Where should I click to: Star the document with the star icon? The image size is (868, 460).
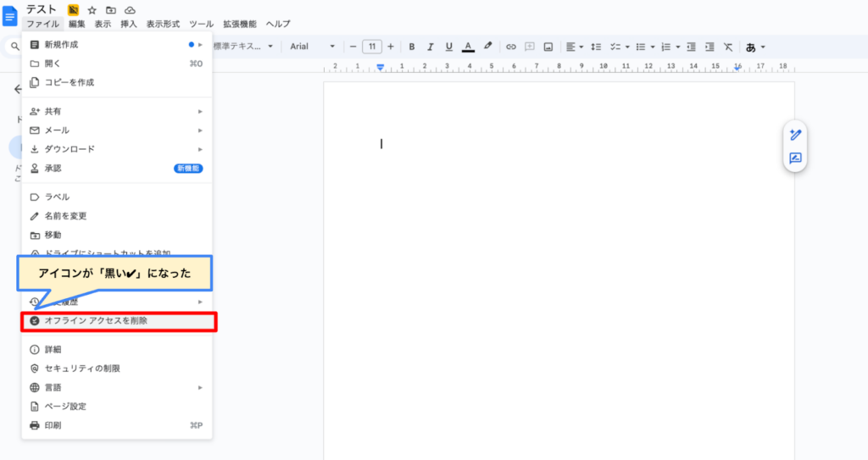coord(92,10)
